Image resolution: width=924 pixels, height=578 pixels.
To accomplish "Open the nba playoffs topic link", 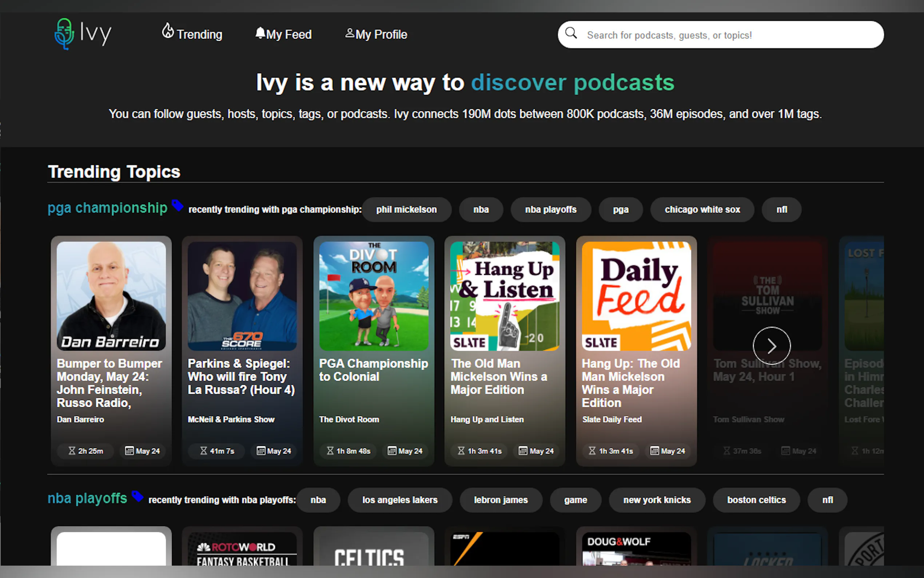I will (x=87, y=499).
